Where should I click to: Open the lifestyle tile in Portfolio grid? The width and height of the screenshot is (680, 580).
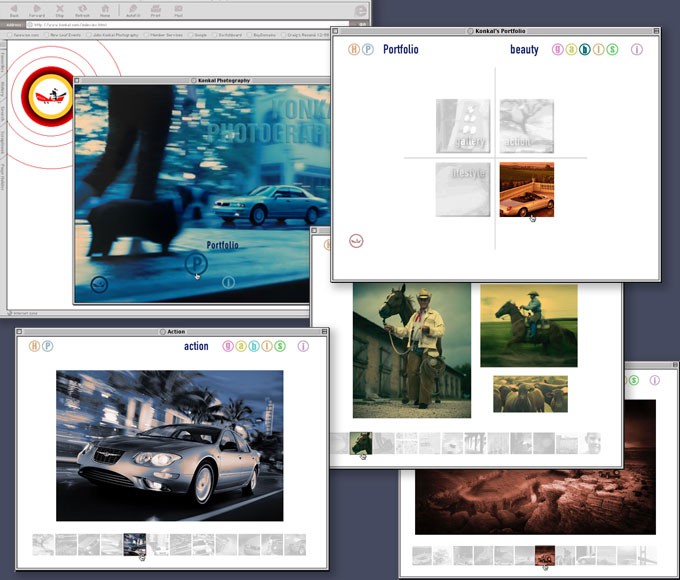(x=462, y=190)
